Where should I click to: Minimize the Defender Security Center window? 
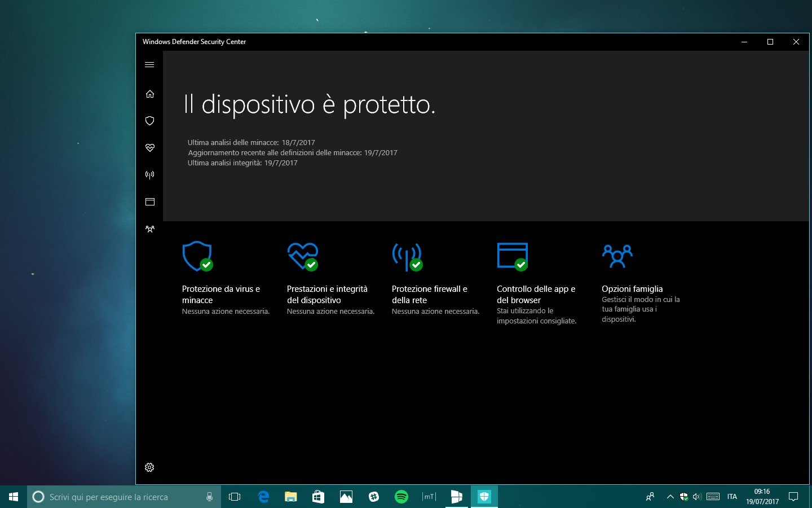pos(744,42)
